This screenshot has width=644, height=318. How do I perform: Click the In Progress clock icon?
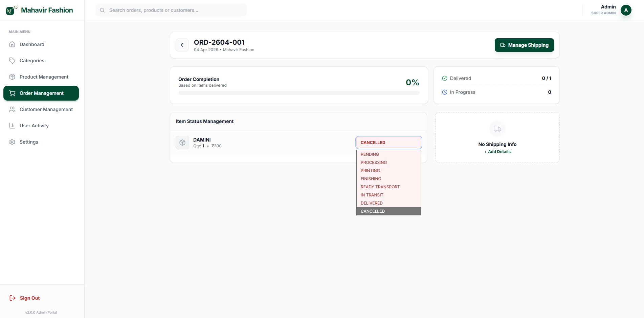click(445, 92)
